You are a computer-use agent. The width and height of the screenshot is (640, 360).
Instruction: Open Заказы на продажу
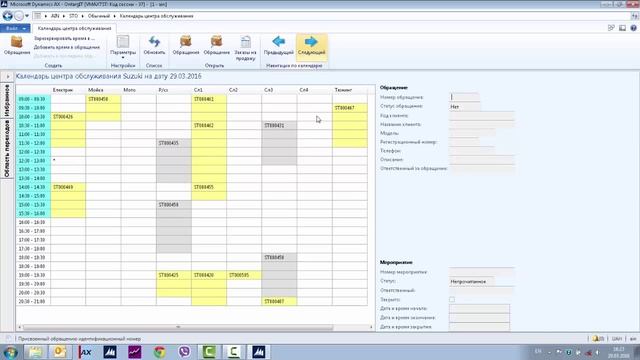245,48
